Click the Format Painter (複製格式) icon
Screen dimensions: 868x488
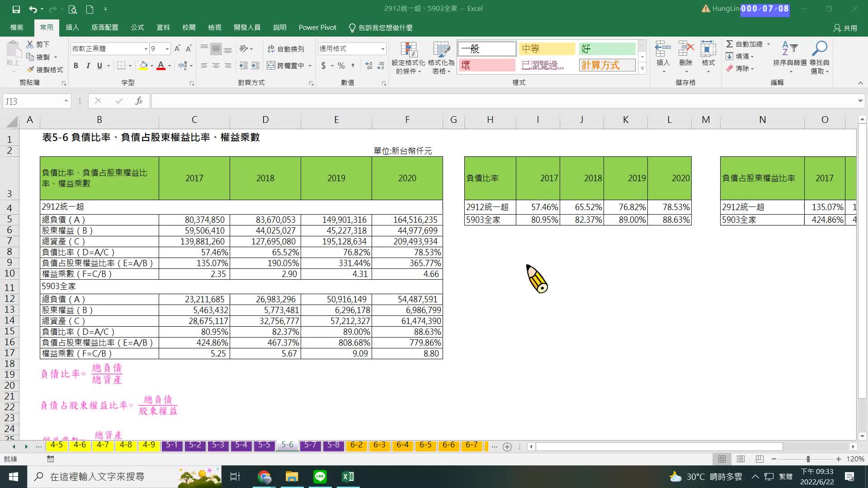[30, 70]
